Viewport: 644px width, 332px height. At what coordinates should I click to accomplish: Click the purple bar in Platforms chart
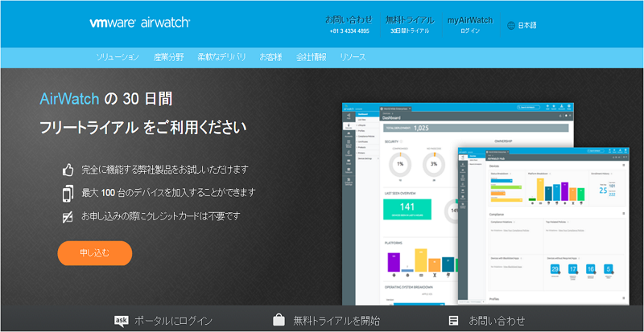coord(394,262)
